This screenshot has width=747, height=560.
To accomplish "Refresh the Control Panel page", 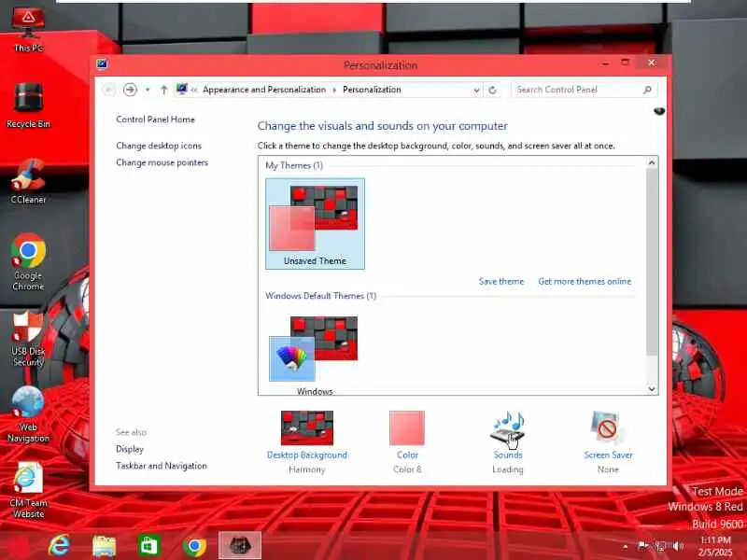I will tap(493, 90).
